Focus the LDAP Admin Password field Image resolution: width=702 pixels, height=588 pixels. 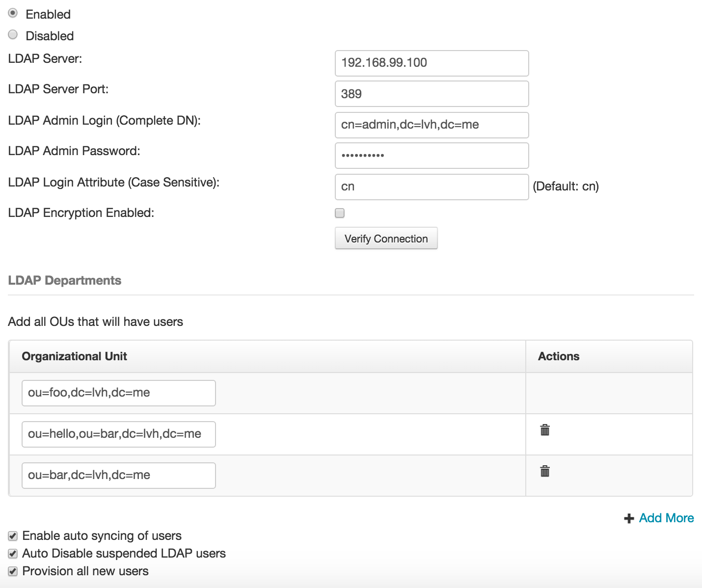click(431, 155)
